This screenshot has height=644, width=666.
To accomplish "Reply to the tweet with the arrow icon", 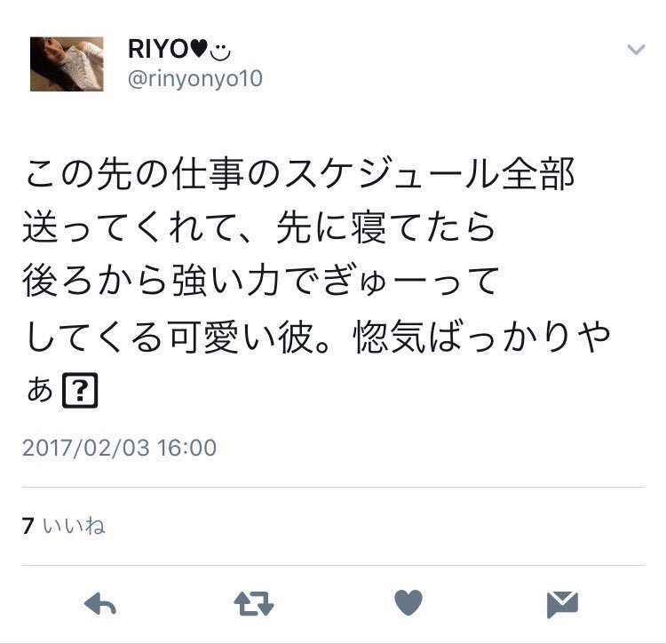I will tap(100, 604).
